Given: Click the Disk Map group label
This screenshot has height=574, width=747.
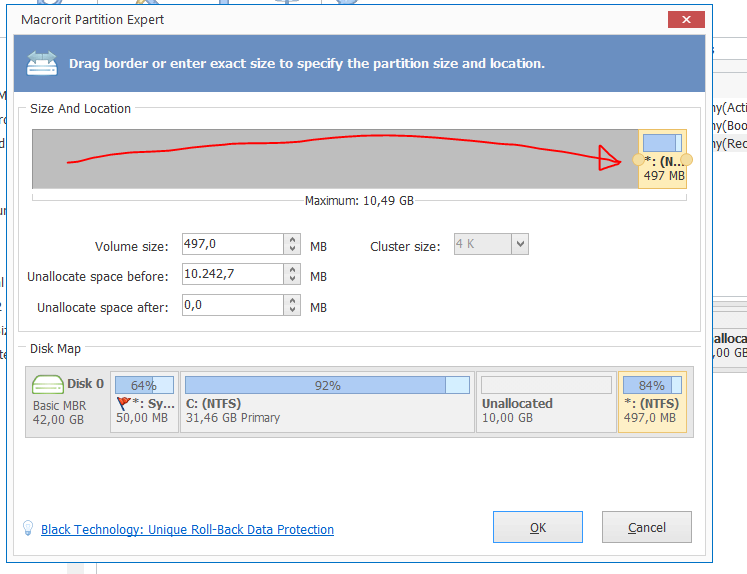Looking at the screenshot, I should 55,349.
